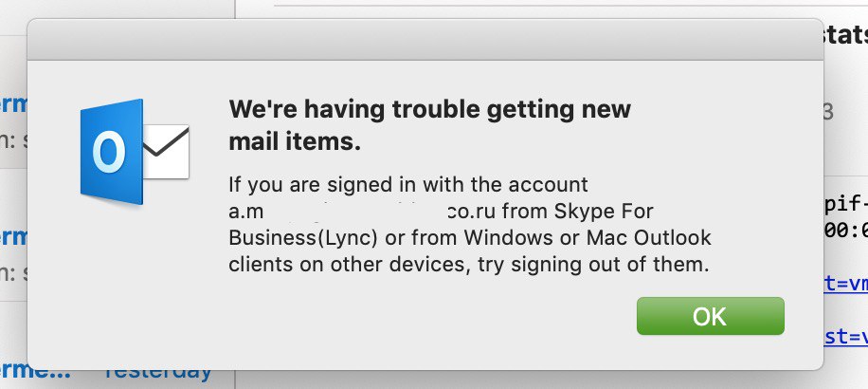Viewport: 868px width, 389px height.
Task: Open the "t=vm" link behind the dialog
Action: tap(845, 282)
